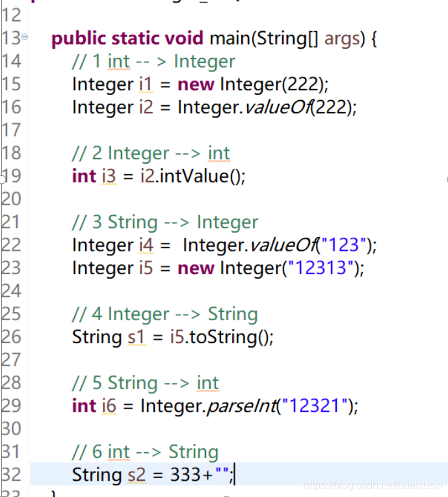This screenshot has width=448, height=497.
Task: Click variable s2 on line 32
Action: pyautogui.click(x=137, y=475)
